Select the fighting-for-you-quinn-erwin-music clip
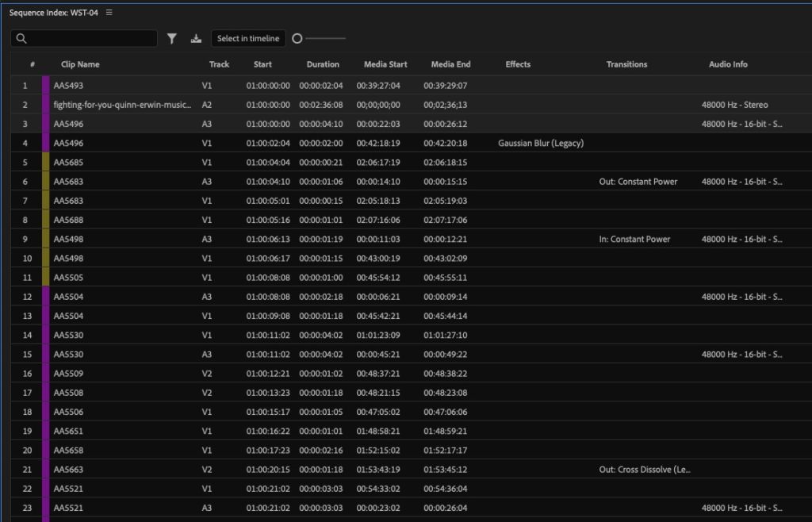The image size is (812, 522). click(122, 105)
